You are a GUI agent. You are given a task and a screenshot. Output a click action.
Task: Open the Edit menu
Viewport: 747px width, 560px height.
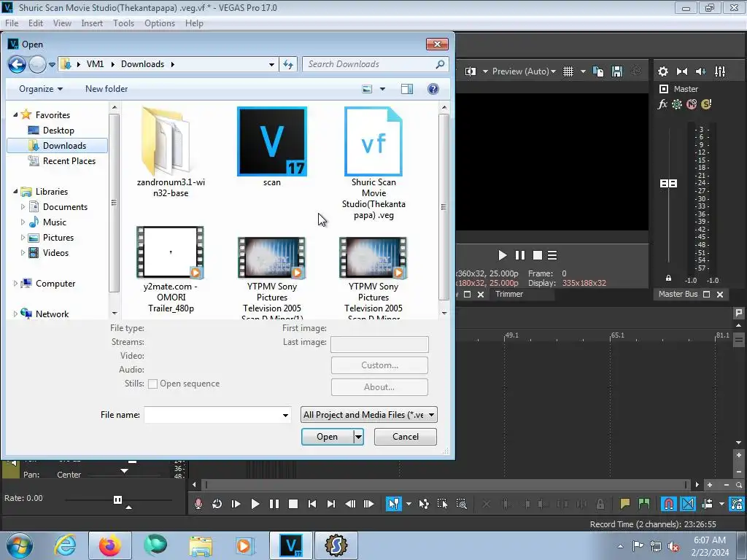(36, 23)
